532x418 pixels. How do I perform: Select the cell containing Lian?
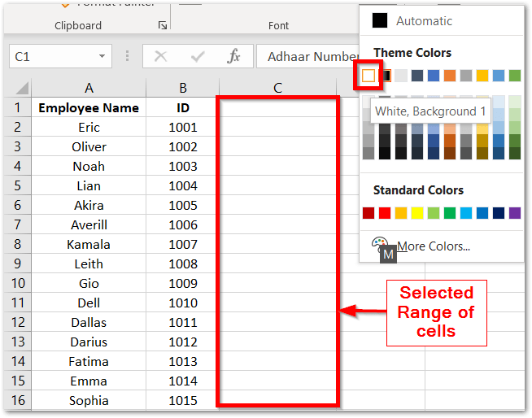click(89, 185)
